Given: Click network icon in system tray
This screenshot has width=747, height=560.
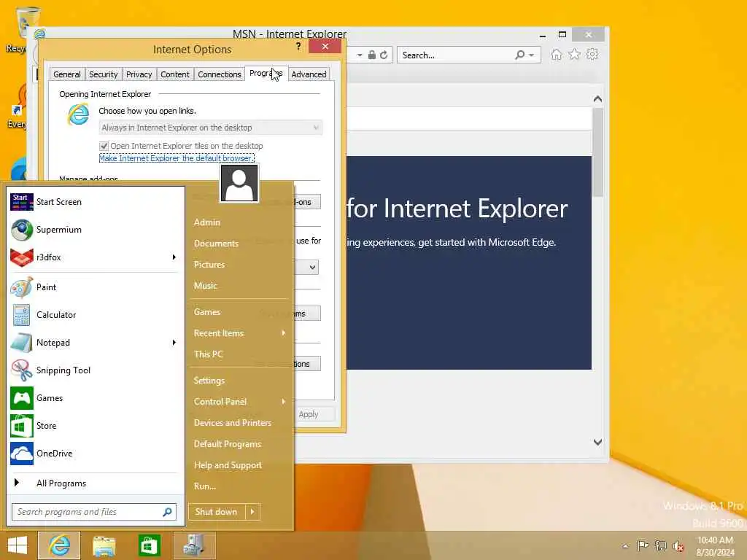Looking at the screenshot, I should click(660, 545).
